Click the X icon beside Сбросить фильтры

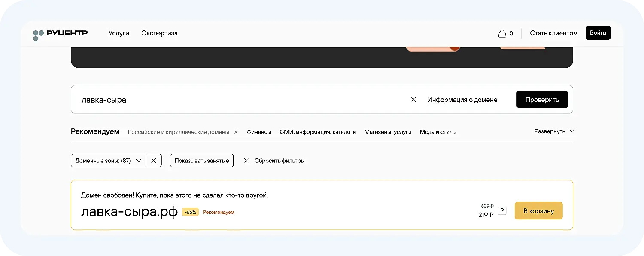pos(246,161)
